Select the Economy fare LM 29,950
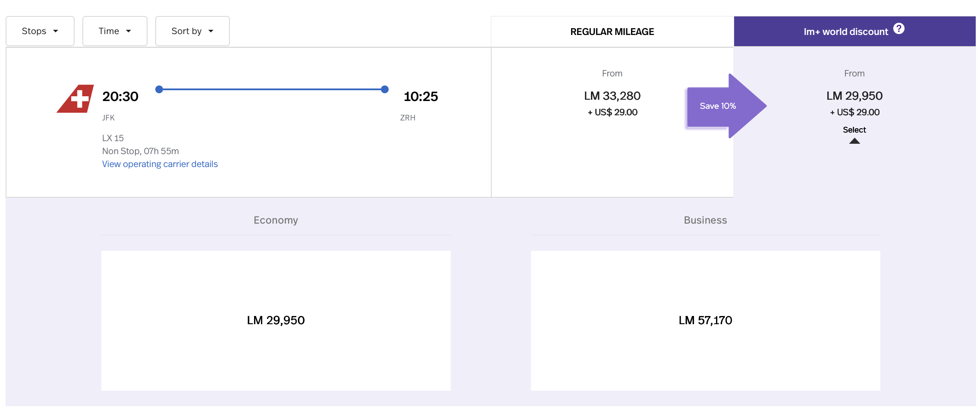Image resolution: width=980 pixels, height=417 pixels. 276,320
